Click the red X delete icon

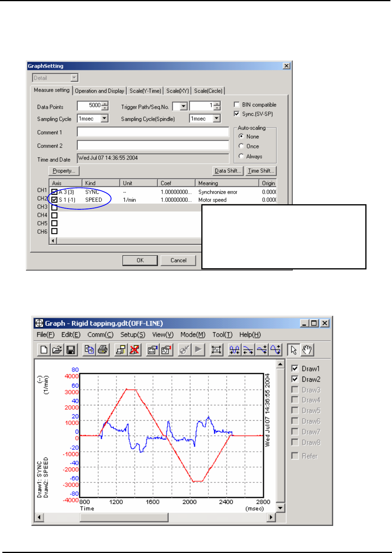(135, 350)
